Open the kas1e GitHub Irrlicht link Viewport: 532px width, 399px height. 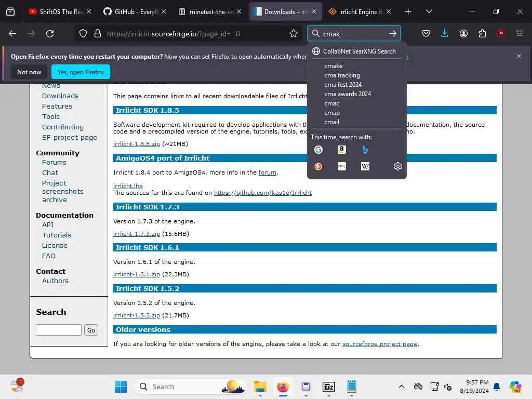coord(262,193)
